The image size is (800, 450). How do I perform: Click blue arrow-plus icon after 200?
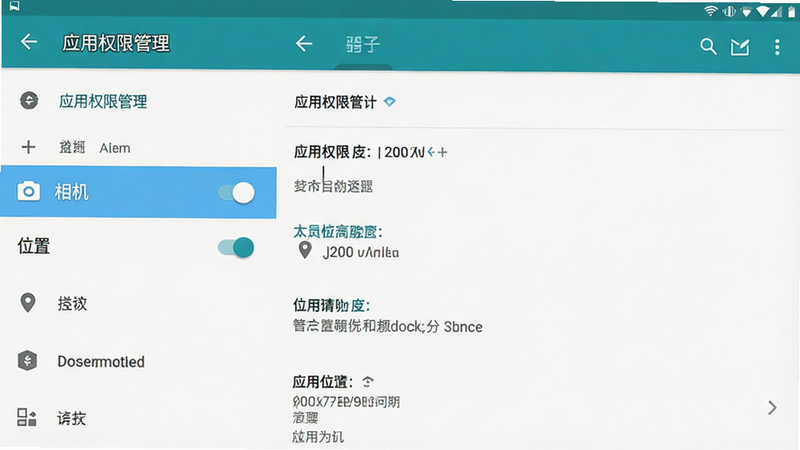pyautogui.click(x=437, y=152)
